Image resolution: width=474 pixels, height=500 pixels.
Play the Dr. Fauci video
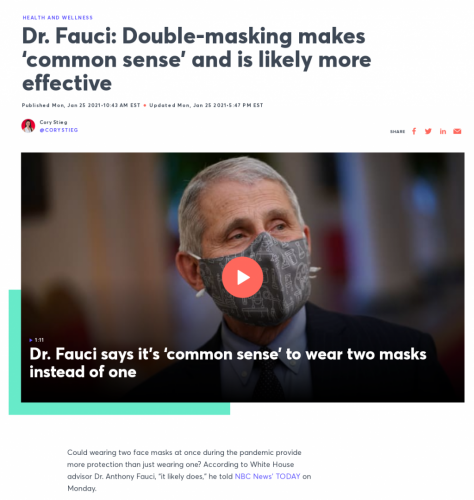click(x=242, y=277)
